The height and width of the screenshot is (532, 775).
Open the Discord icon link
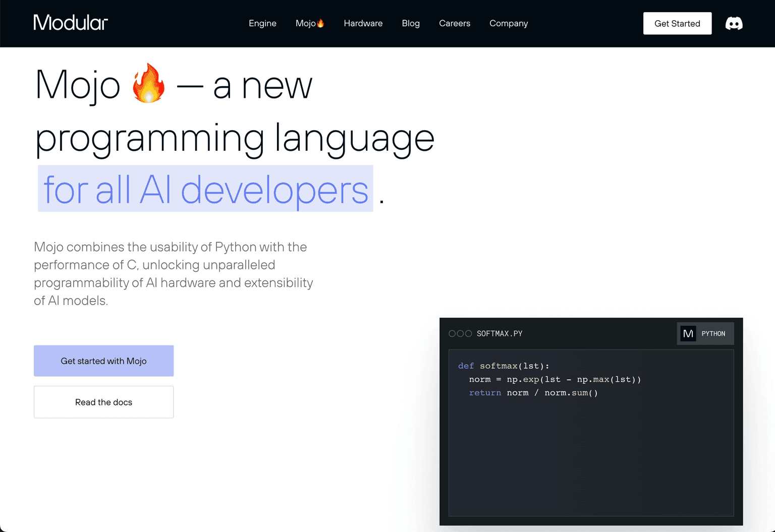(x=734, y=24)
